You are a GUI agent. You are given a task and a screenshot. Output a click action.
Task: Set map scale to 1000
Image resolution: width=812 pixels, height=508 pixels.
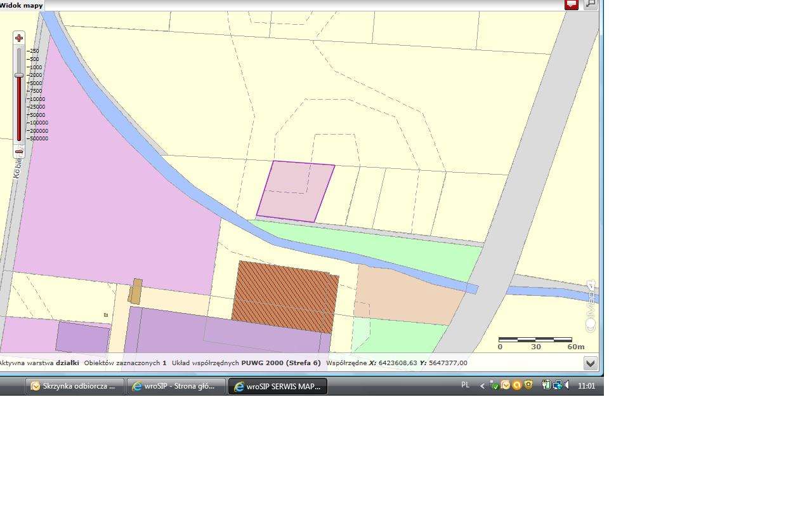pos(34,67)
